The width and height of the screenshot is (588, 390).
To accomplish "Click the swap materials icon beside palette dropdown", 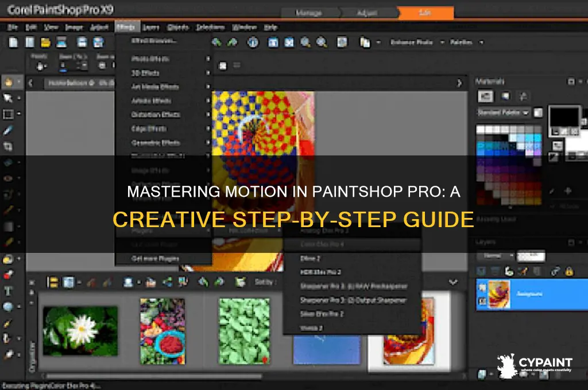I will click(538, 112).
